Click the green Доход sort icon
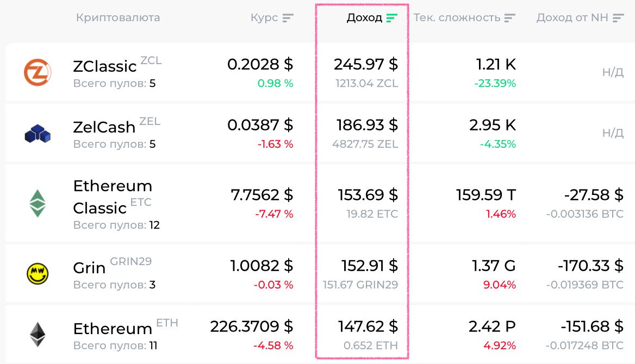635x364 pixels. [391, 18]
